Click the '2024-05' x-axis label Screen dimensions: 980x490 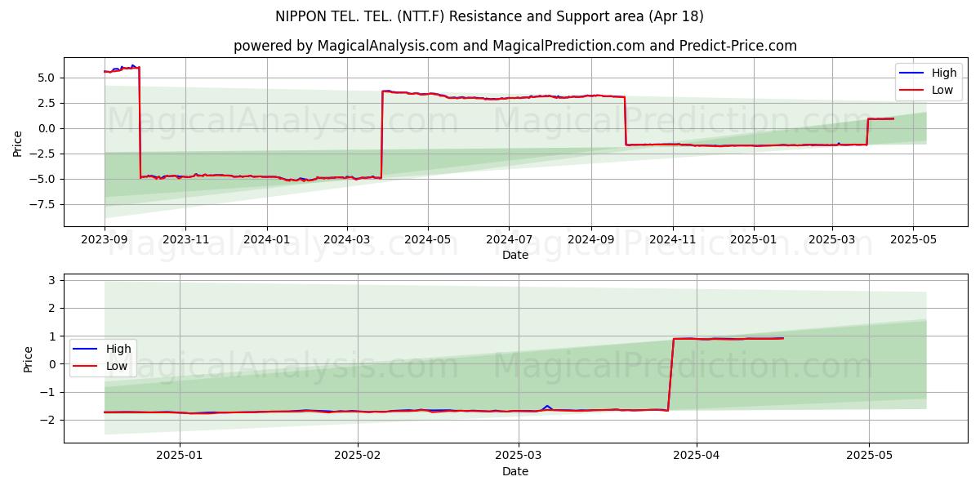pos(428,241)
